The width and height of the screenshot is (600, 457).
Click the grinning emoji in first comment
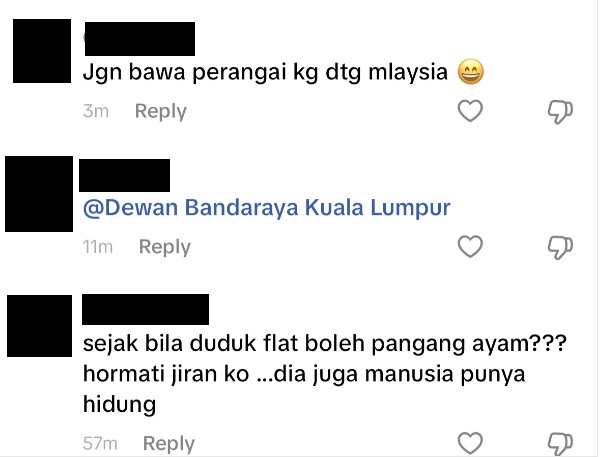471,72
